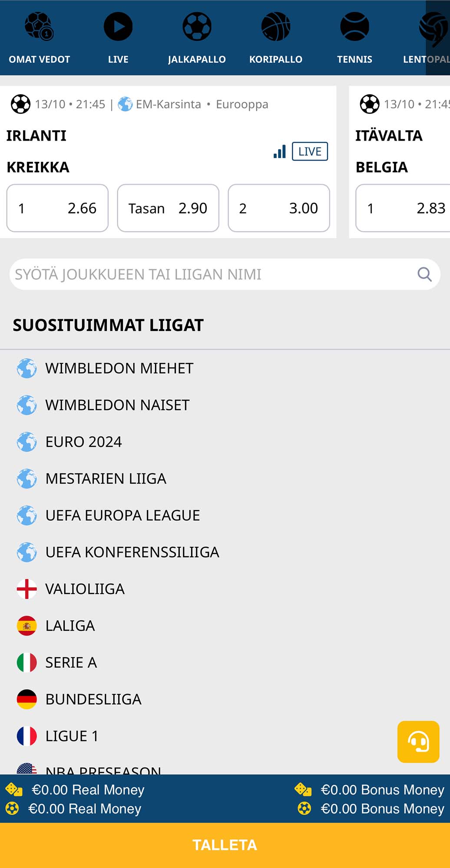This screenshot has height=868, width=450.
Task: Click the LIVE badge on Irlanti match
Action: click(x=310, y=151)
